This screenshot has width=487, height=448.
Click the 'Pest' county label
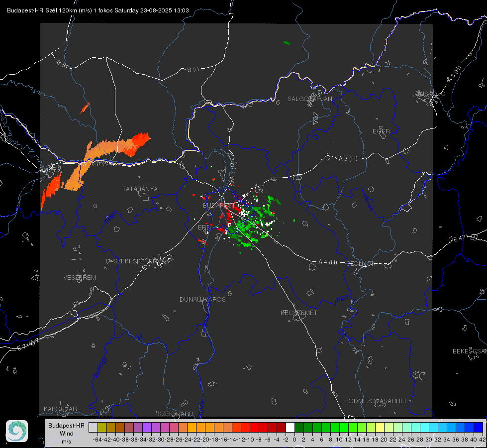[343, 300]
